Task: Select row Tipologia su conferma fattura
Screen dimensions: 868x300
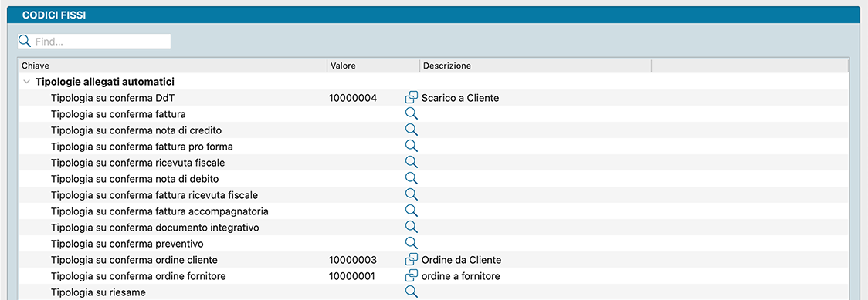Action: pyautogui.click(x=433, y=114)
